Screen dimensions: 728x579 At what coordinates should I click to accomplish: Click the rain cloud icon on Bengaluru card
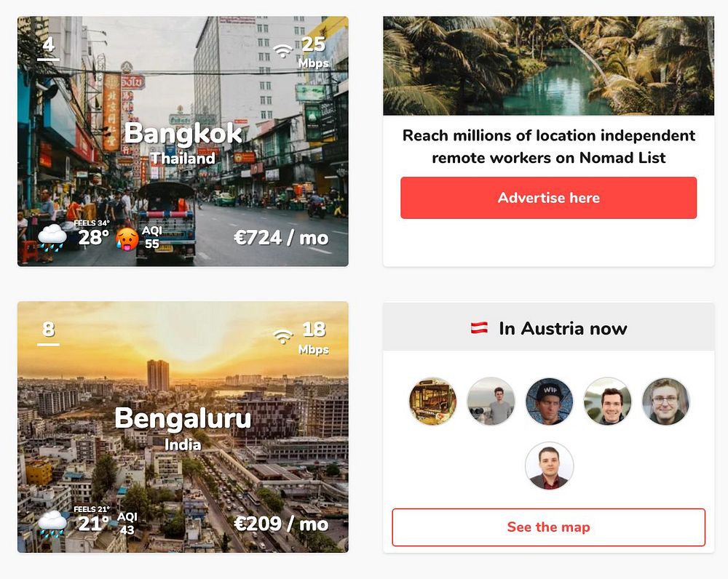52,524
